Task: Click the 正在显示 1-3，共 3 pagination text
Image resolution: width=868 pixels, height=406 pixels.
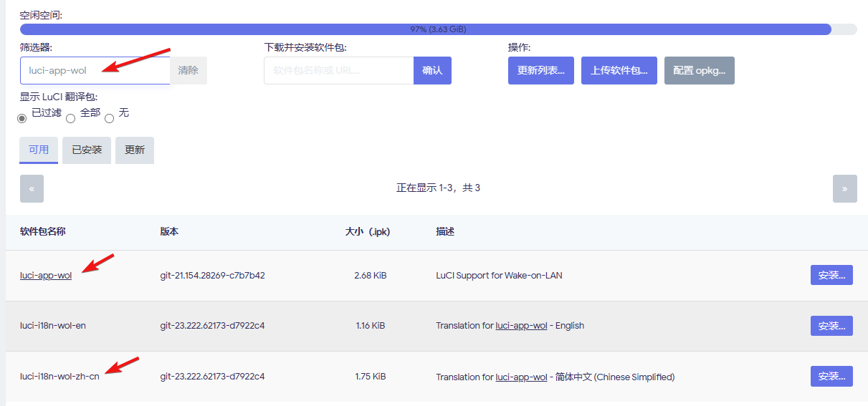Action: pyautogui.click(x=438, y=188)
